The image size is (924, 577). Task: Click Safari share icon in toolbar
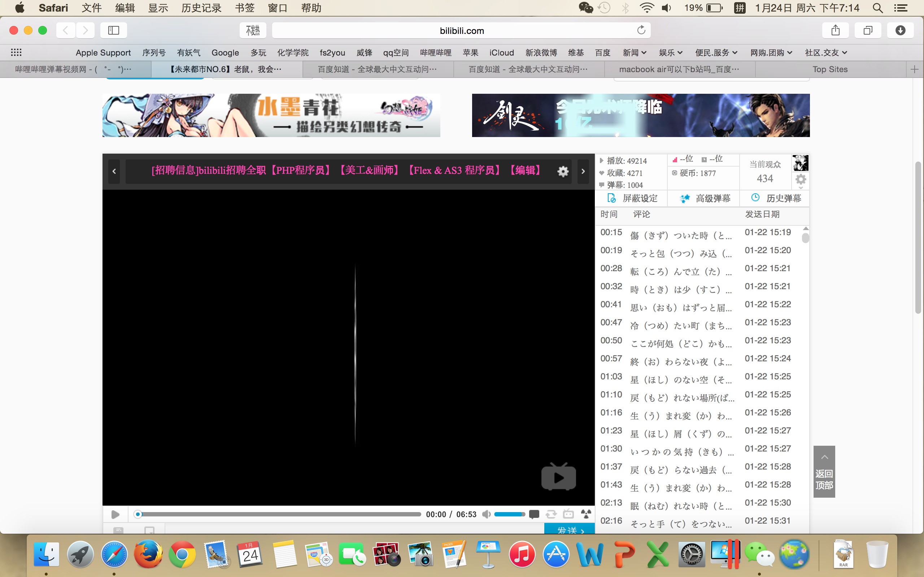[x=836, y=31]
